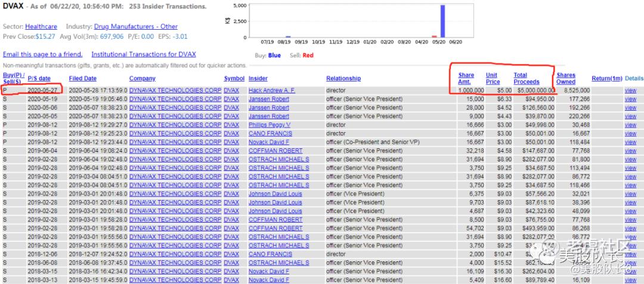Open Drug Manufacturers - Other industry link
Viewport: 644px width, 284px height.
[x=136, y=27]
